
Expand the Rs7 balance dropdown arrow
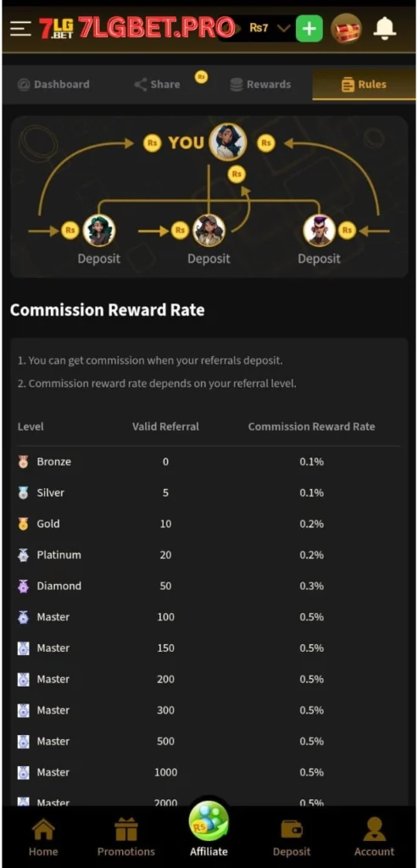point(283,28)
